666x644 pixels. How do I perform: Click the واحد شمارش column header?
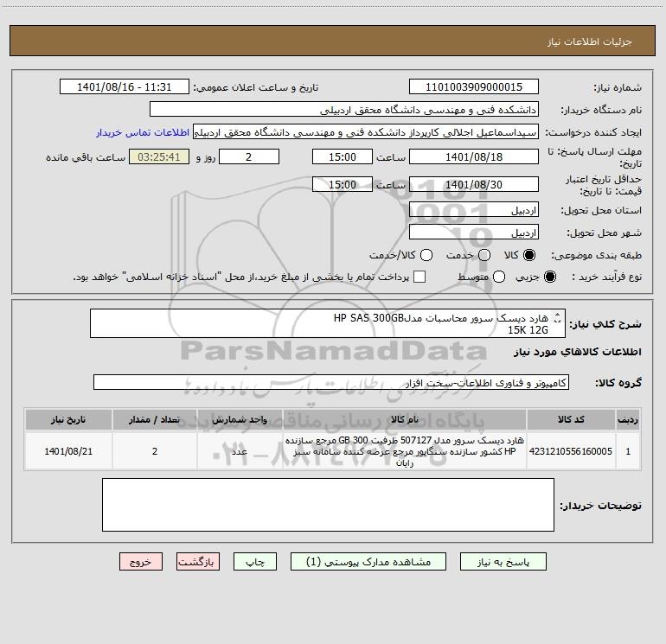pos(240,419)
